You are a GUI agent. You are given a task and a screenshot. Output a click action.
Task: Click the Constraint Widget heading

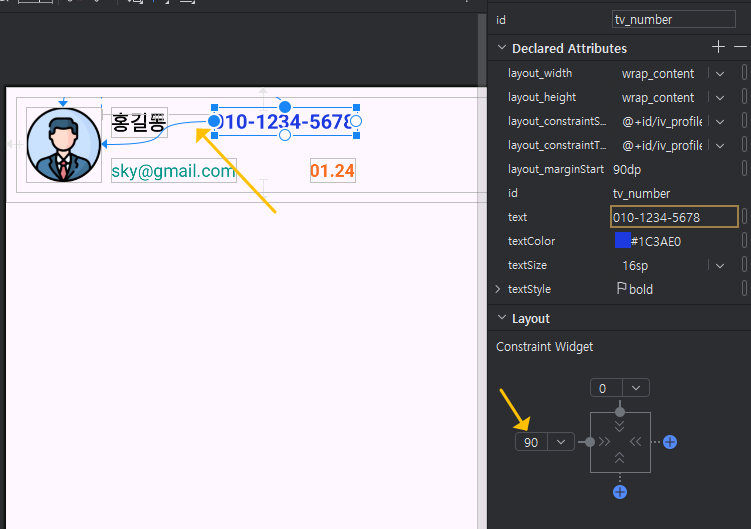(x=545, y=346)
